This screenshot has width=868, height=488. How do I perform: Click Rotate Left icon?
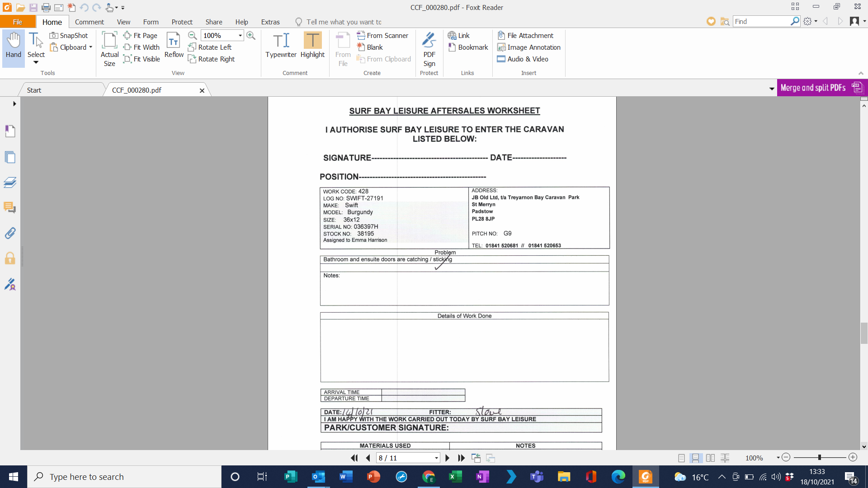coord(192,47)
